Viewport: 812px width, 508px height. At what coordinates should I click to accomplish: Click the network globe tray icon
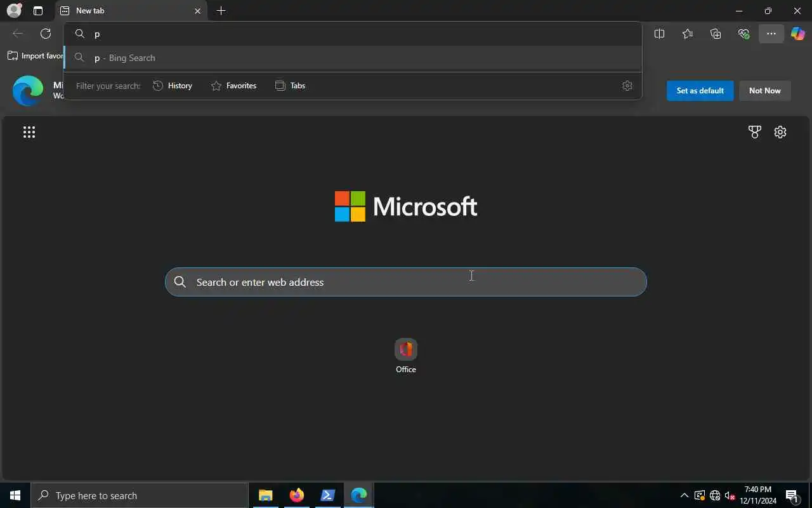(x=715, y=495)
